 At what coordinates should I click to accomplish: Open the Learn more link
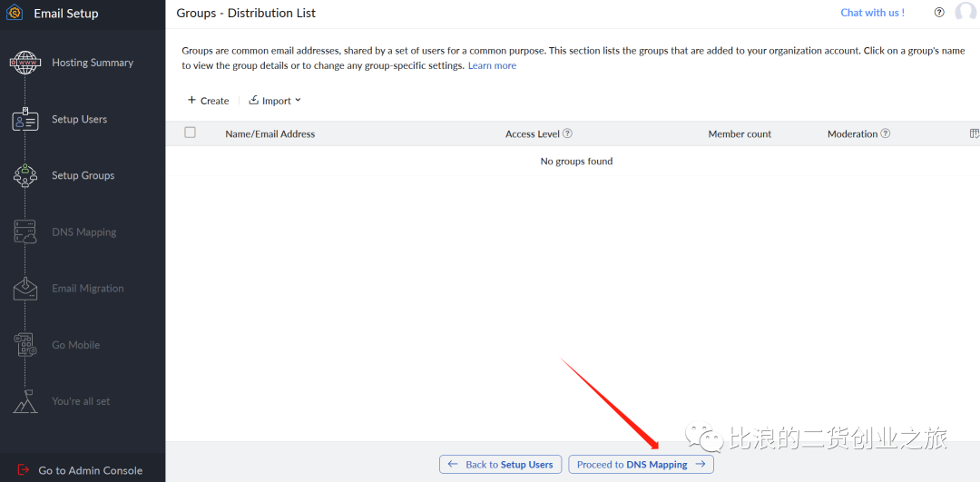click(x=492, y=66)
